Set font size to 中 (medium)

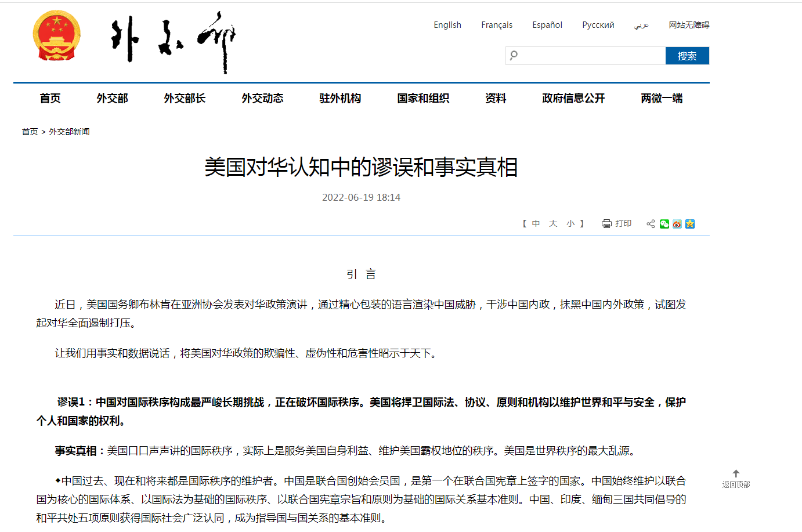[x=536, y=224]
